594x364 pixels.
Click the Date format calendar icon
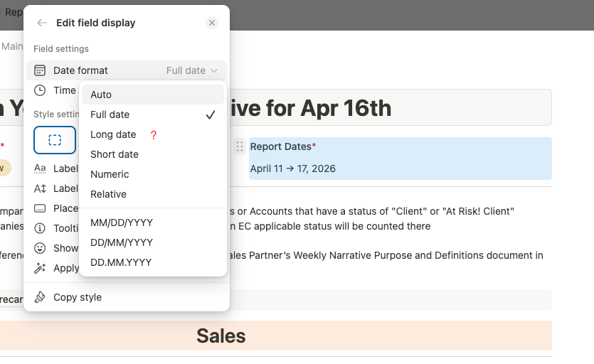41,70
